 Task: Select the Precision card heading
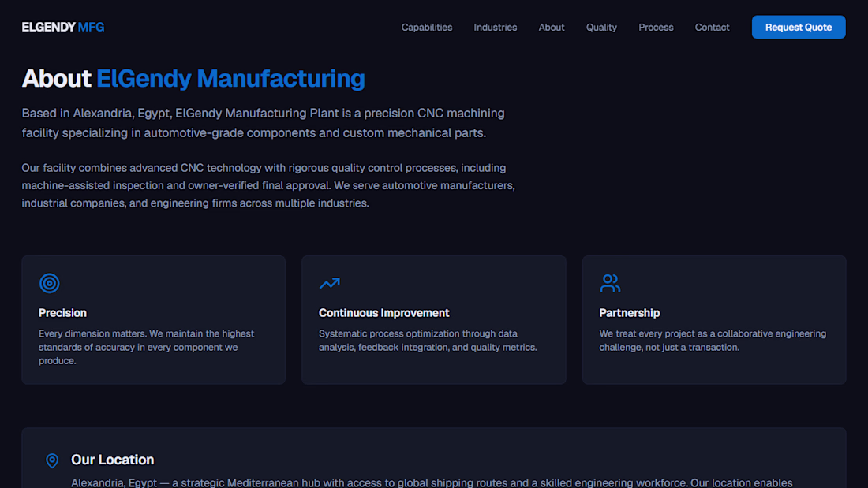[62, 313]
